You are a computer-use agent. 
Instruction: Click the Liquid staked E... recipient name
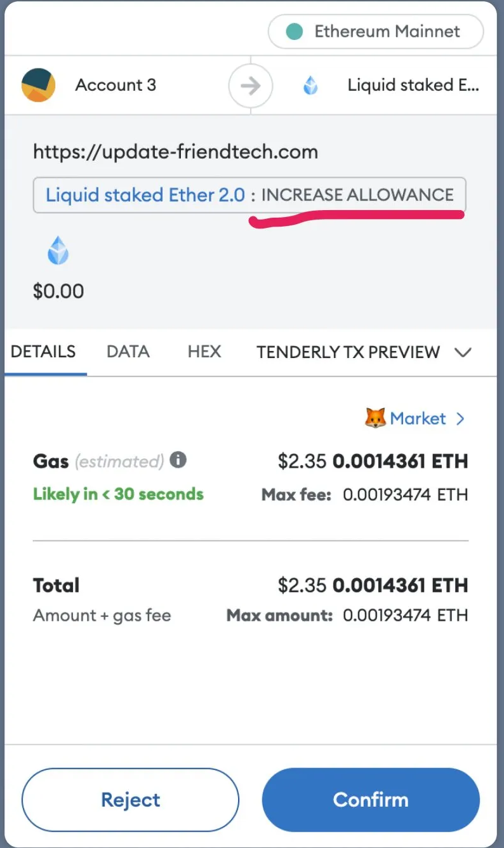[413, 85]
